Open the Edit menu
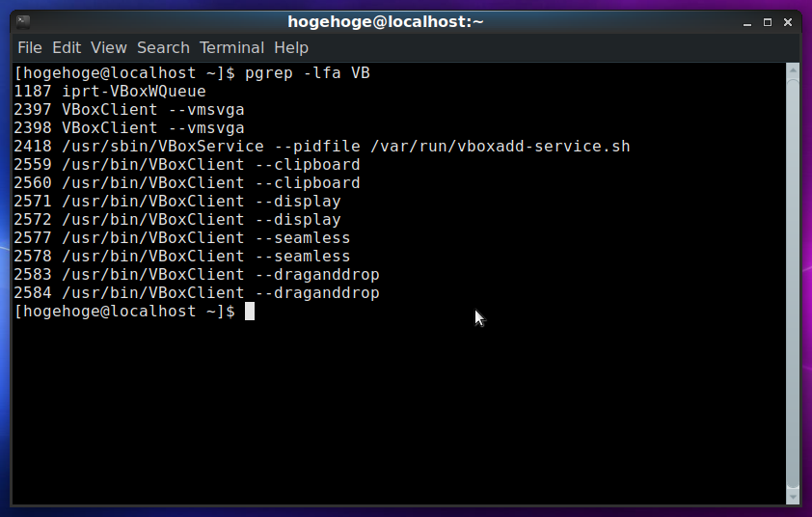 coord(67,47)
